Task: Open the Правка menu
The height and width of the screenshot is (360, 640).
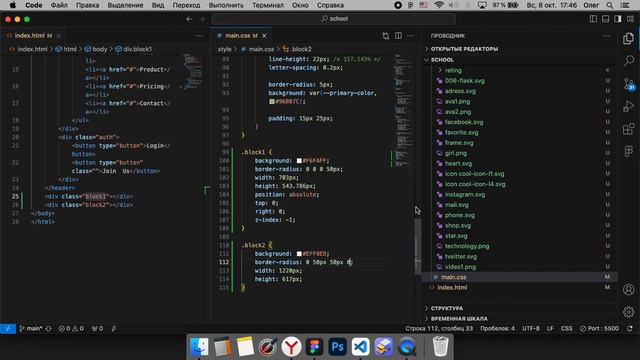Action: (x=87, y=5)
